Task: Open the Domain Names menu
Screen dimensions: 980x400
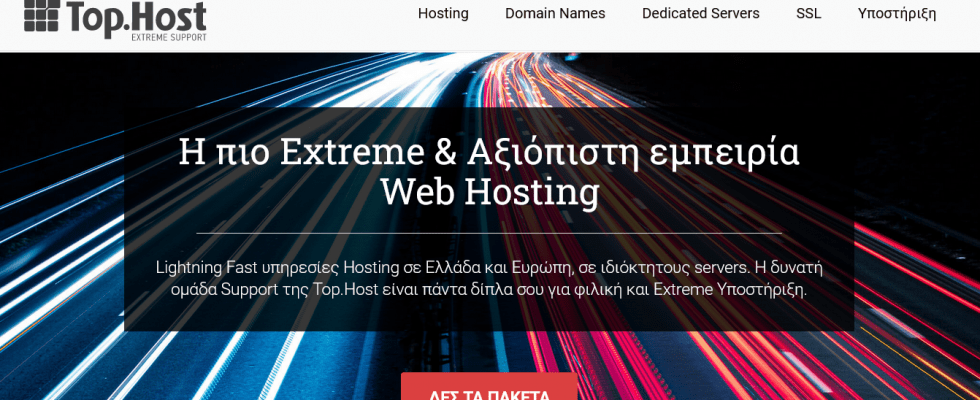Action: tap(555, 13)
